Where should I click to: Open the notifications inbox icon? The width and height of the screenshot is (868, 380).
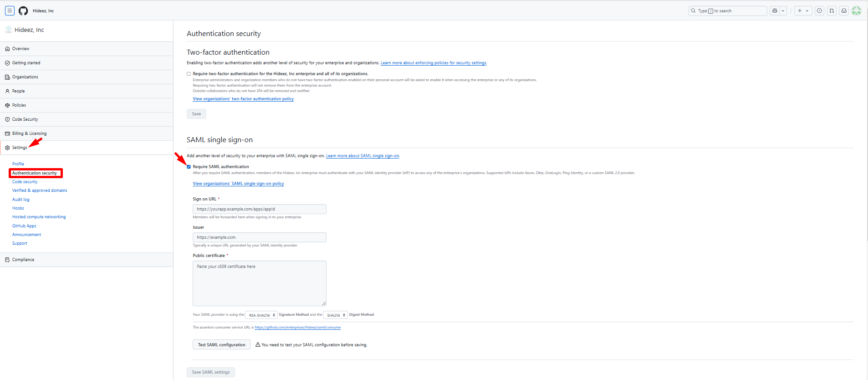coord(844,11)
